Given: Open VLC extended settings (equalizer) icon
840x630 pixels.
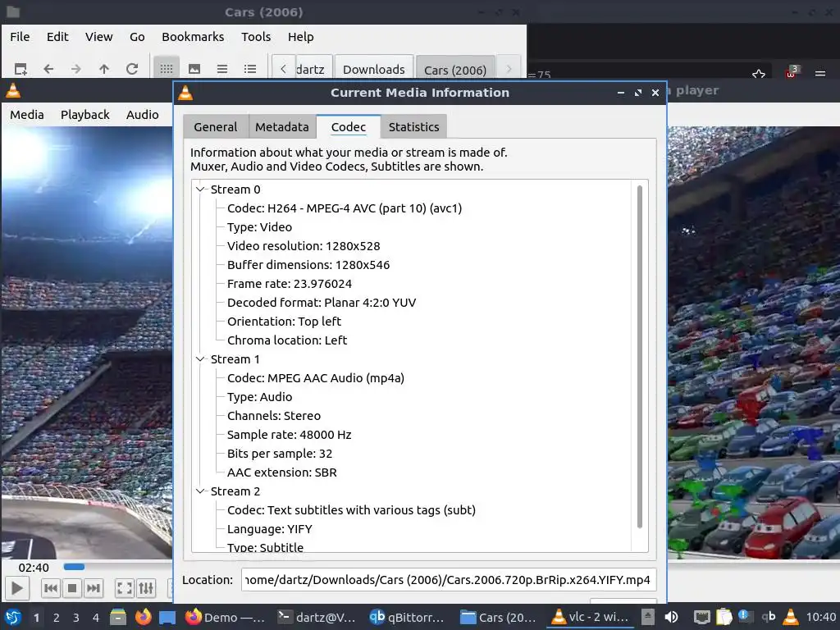Looking at the screenshot, I should (146, 589).
